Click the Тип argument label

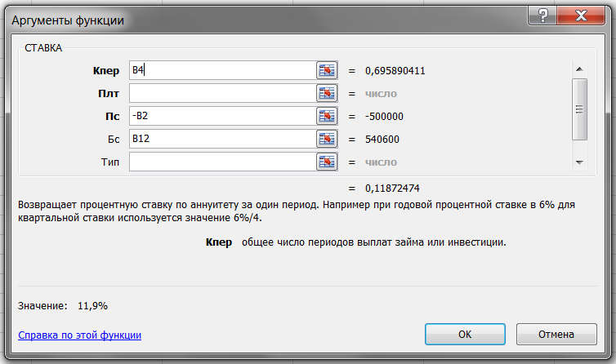[110, 162]
